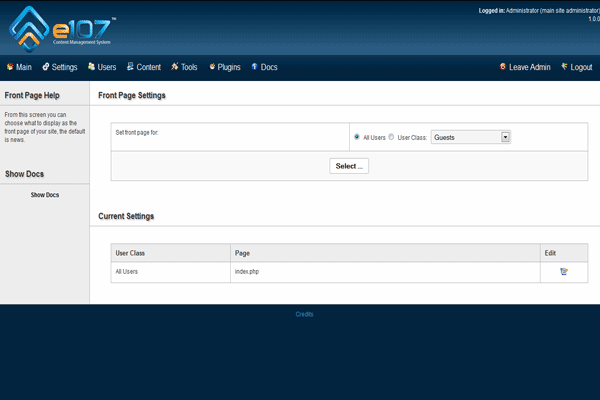Click the index.php page cell
This screenshot has width=600, height=400.
[x=247, y=271]
